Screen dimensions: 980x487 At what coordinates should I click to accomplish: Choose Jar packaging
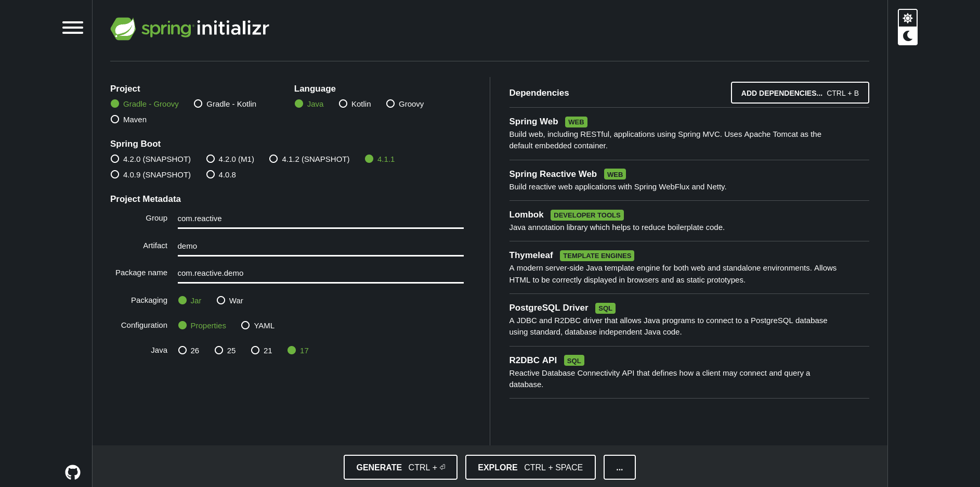[x=190, y=301]
